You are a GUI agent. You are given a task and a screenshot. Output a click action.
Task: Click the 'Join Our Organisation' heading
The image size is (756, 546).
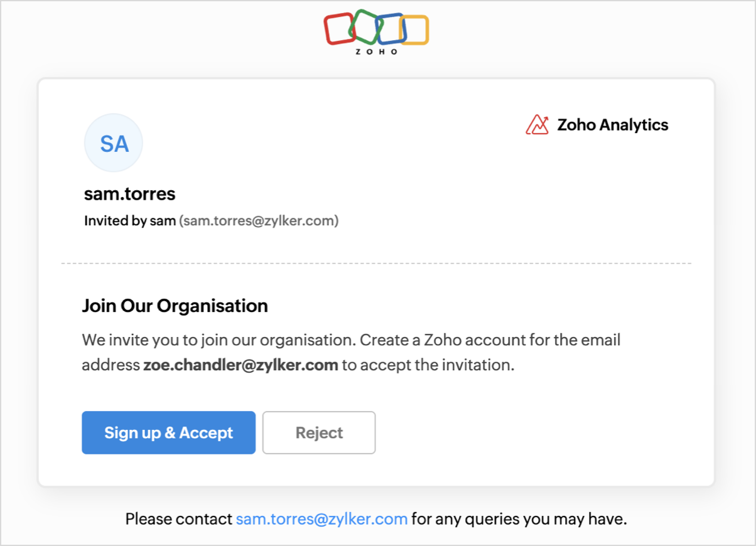[175, 306]
